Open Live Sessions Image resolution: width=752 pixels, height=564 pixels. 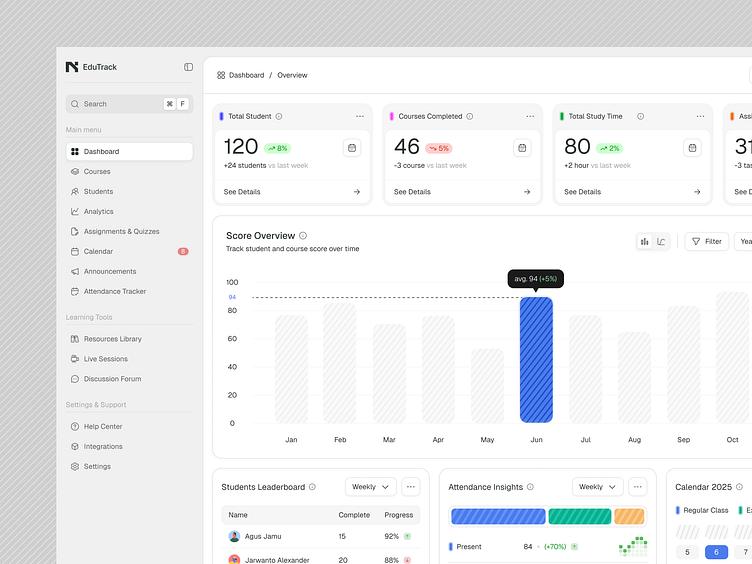point(129,359)
